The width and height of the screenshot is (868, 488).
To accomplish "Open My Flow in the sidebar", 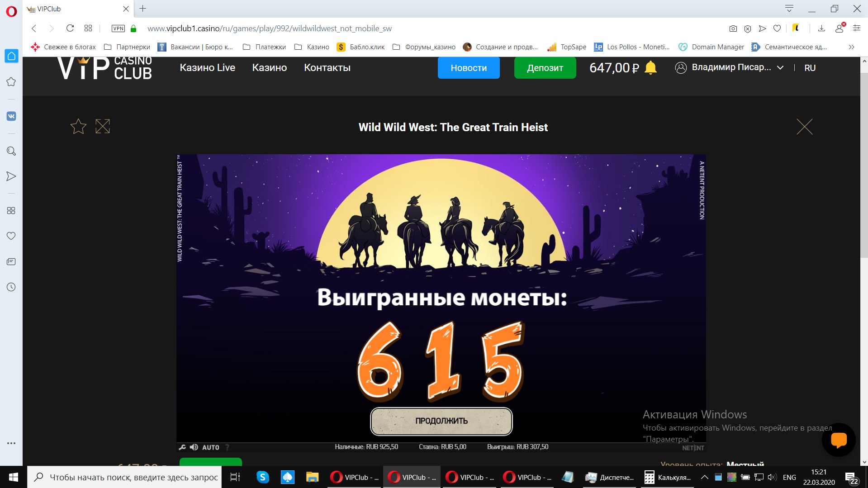I will point(11,176).
